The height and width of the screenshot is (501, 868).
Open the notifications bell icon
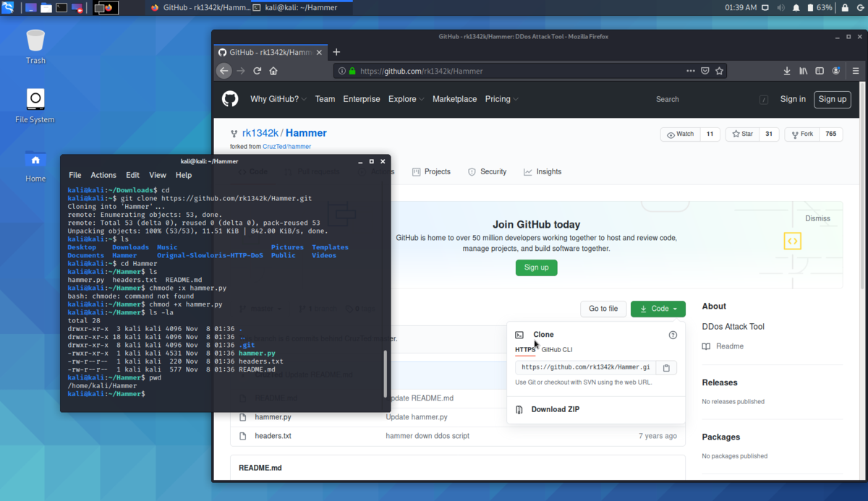[796, 8]
